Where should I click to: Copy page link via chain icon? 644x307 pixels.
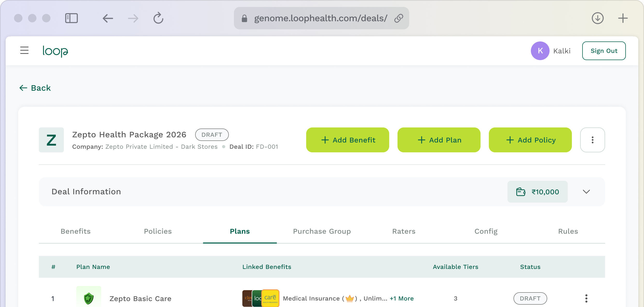click(x=399, y=18)
